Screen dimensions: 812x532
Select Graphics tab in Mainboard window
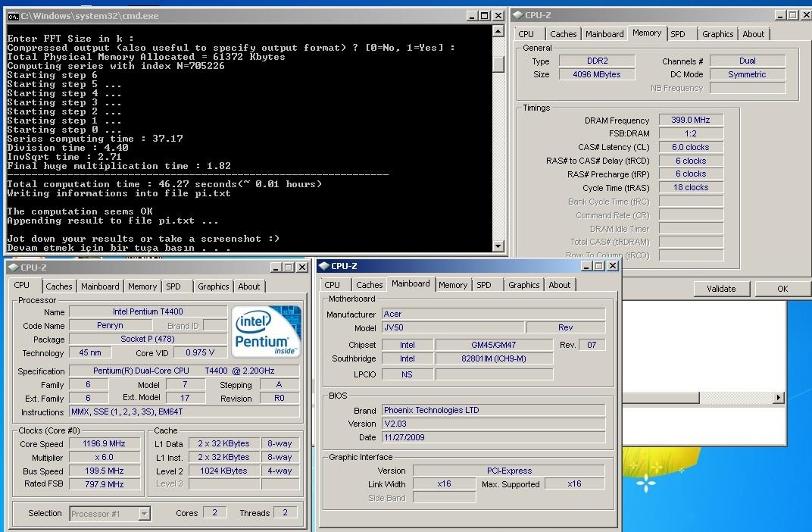523,285
